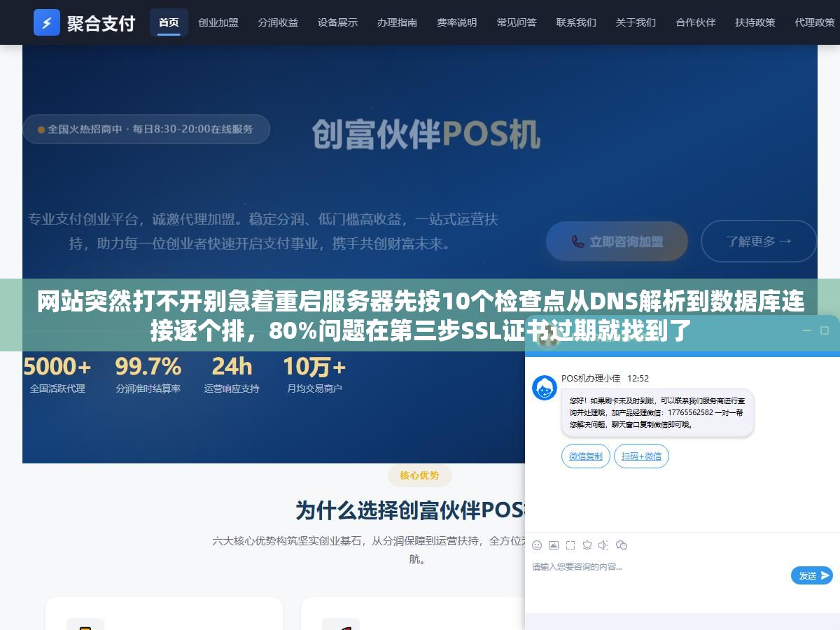Click the chat message with WeChat number 17765562582
Image resolution: width=840 pixels, height=630 pixels.
click(x=657, y=413)
